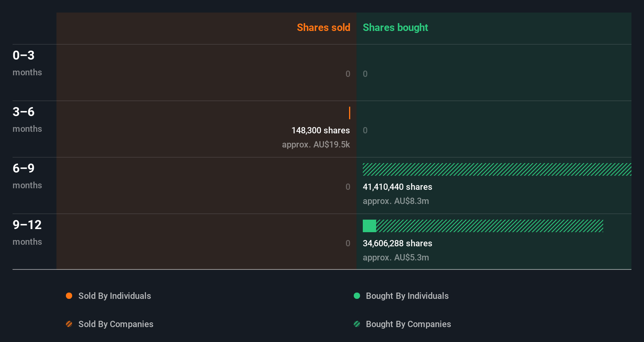Click the 6–9 months hatched bought bar
644x342 pixels.
point(497,169)
